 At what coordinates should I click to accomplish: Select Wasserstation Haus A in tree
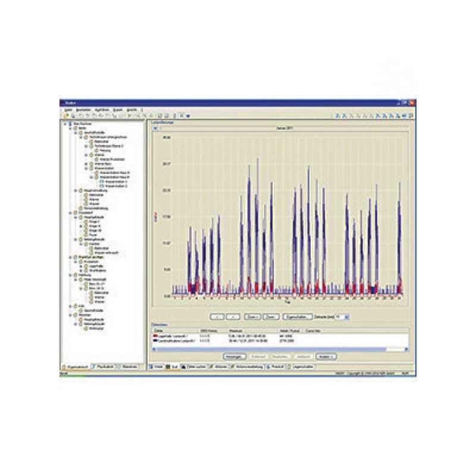(x=114, y=173)
